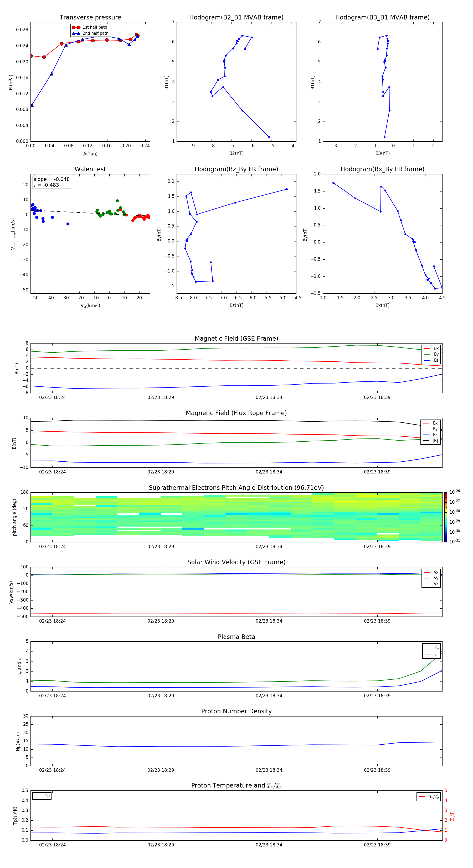Click the 'Hodogram(B3_B1 MVAB frame)' title
Image resolution: width=473 pixels, height=868 pixels.
[x=382, y=18]
